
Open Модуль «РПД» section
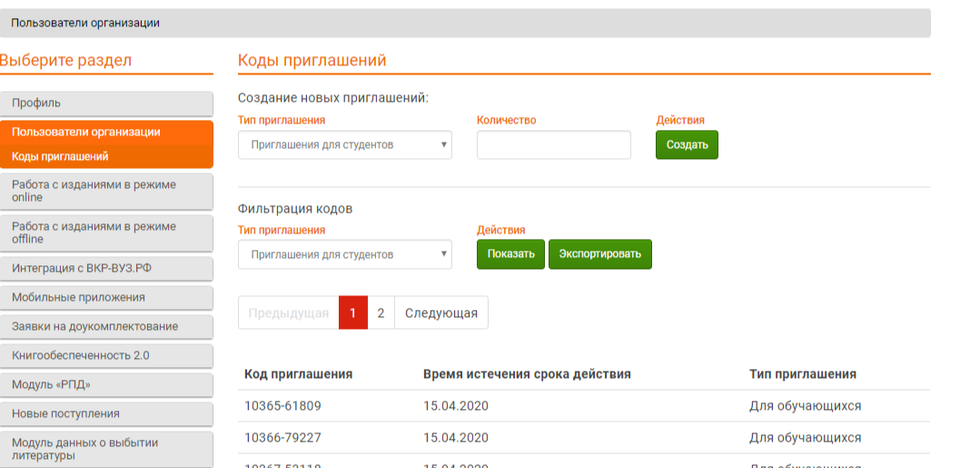[106, 384]
